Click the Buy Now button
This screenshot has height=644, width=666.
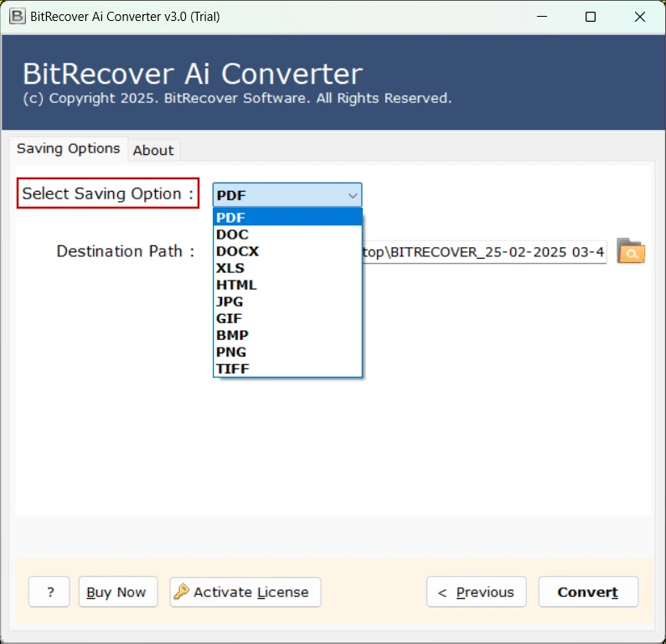coord(117,592)
